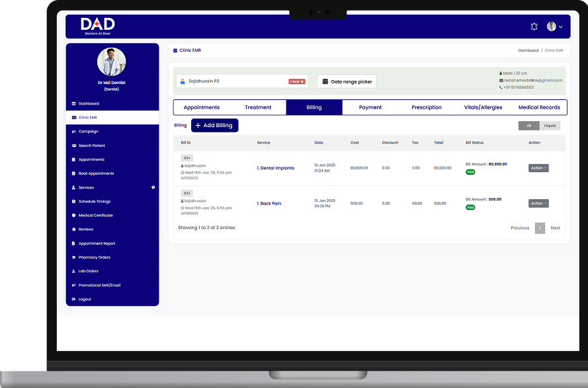Open Search Patient in sidebar
588x388 pixels.
(91, 146)
